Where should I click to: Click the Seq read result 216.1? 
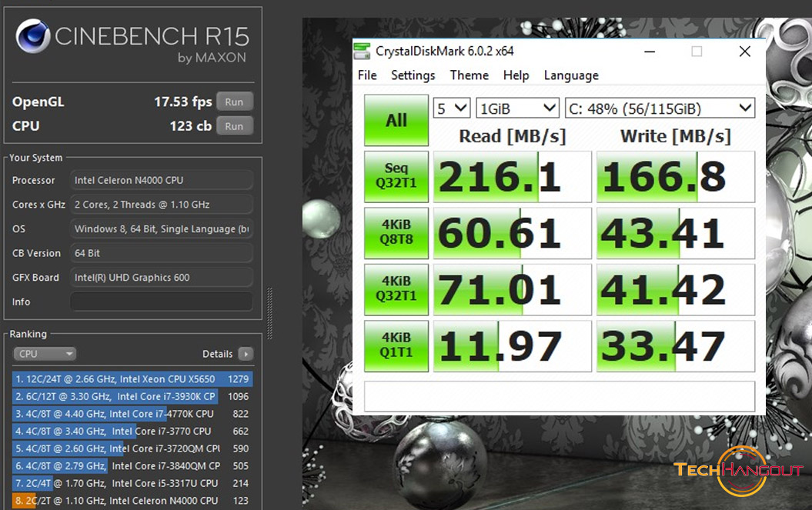[512, 177]
